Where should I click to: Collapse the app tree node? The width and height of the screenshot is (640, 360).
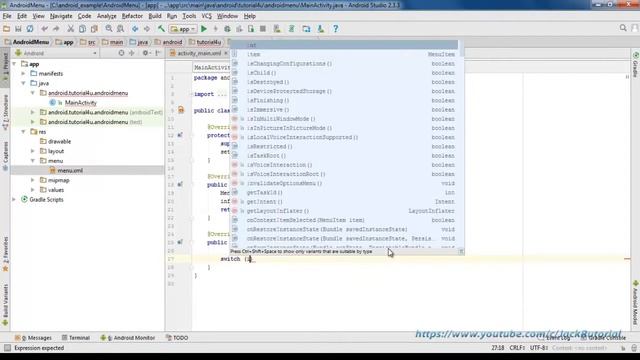(x=15, y=64)
